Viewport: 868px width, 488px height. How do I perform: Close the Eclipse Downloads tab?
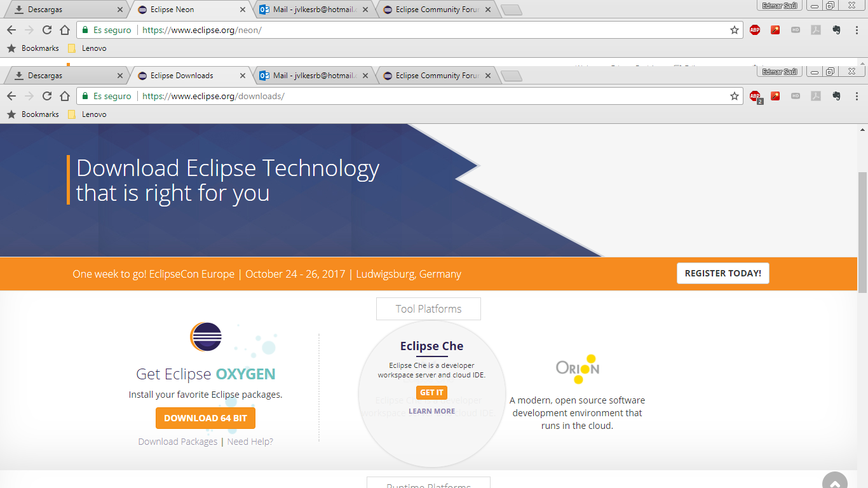tap(242, 76)
